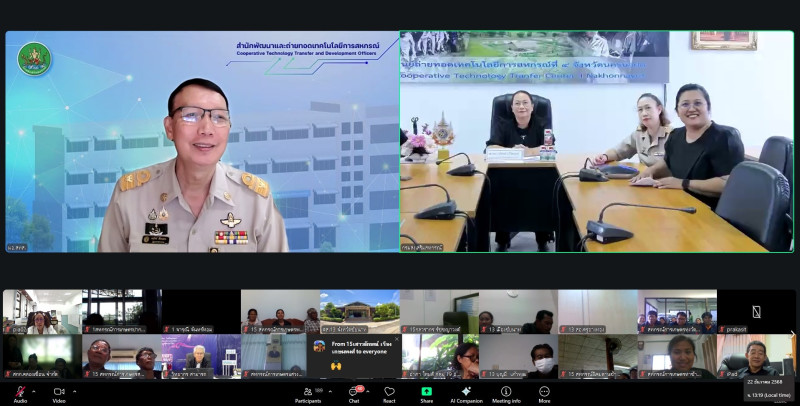Click the date and local time display

(769, 386)
